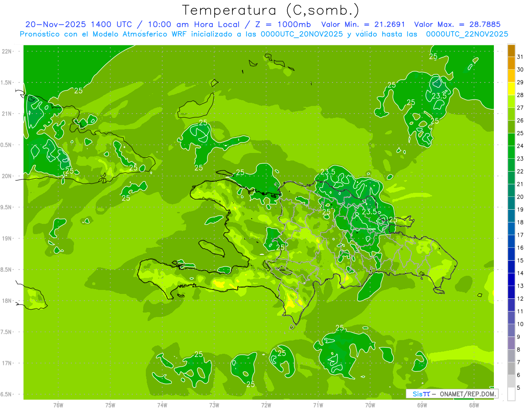Click the 69W longitude axis label
532x411 pixels.
click(422, 405)
